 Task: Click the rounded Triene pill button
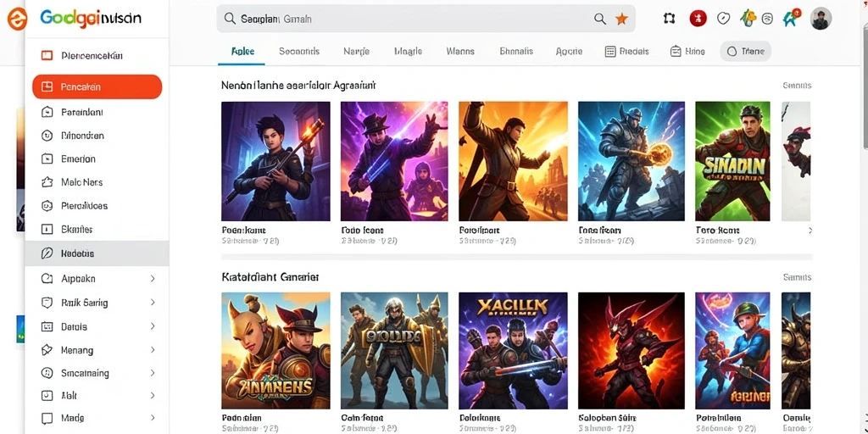[x=745, y=52]
